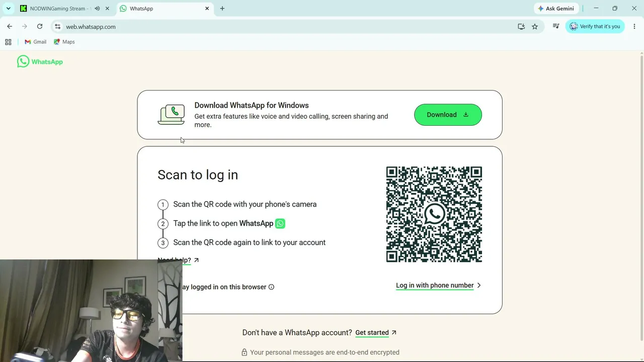Image resolution: width=644 pixels, height=362 pixels.
Task: Minimize the Chrome window
Action: [x=596, y=9]
